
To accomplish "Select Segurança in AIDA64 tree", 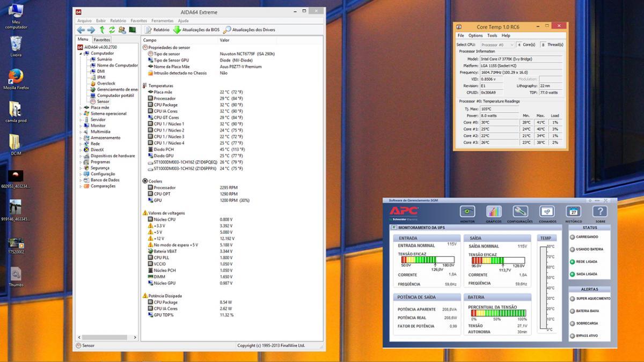I will tap(100, 168).
